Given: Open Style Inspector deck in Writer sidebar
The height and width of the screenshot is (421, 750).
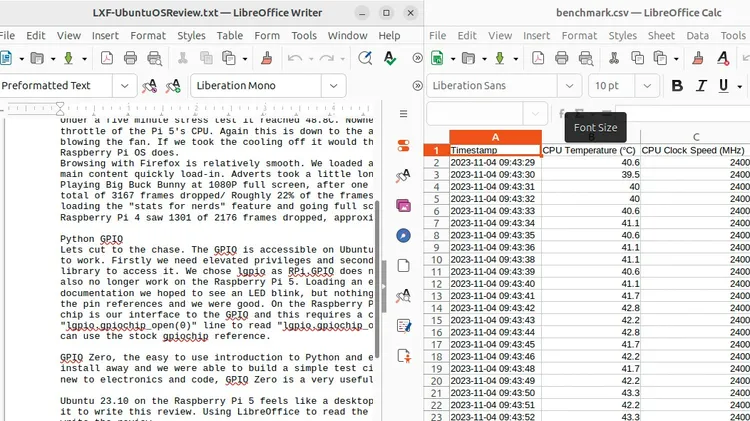Looking at the screenshot, I should (404, 296).
